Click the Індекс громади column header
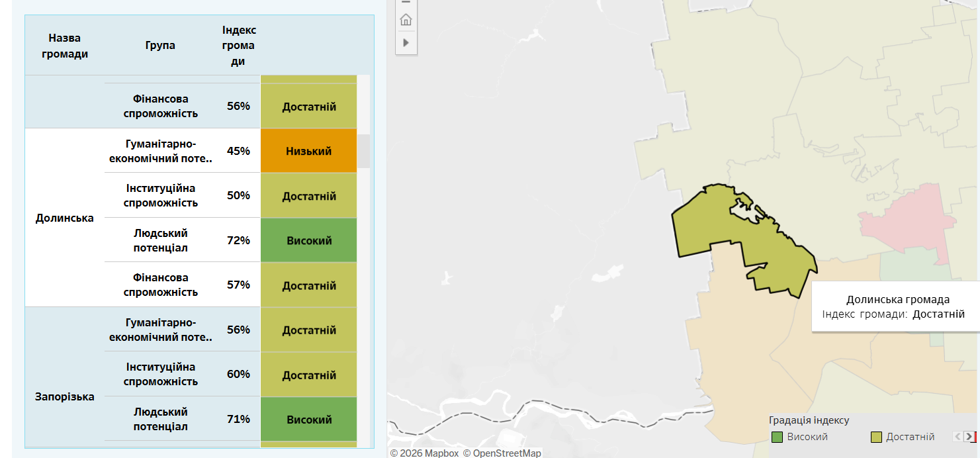This screenshot has width=980, height=458. (x=239, y=46)
